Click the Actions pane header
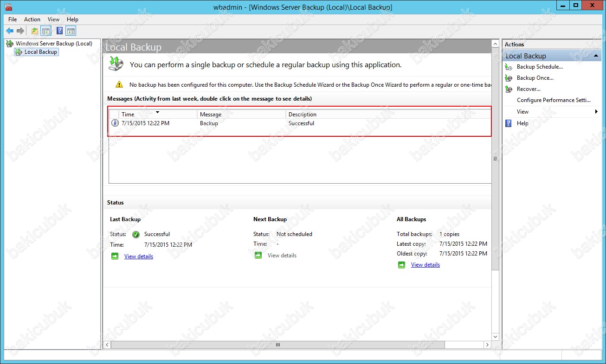Image resolution: width=606 pixels, height=364 pixels. 551,45
